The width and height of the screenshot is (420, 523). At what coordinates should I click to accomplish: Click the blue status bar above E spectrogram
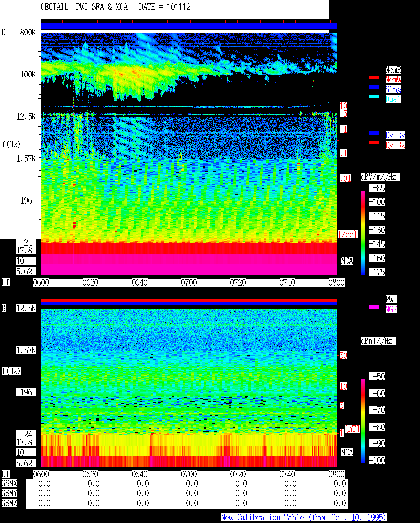(189, 26)
